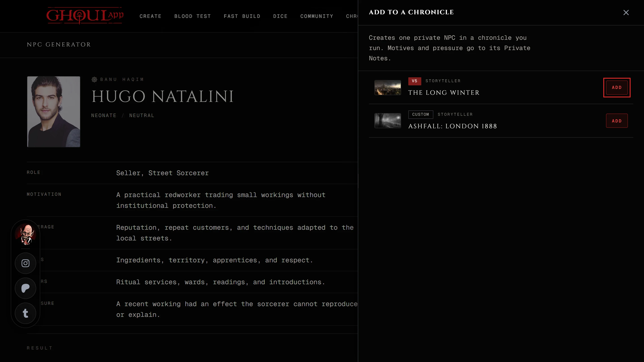This screenshot has height=362, width=644.
Task: Click the V5 badge on The Long Winter
Action: point(415,81)
